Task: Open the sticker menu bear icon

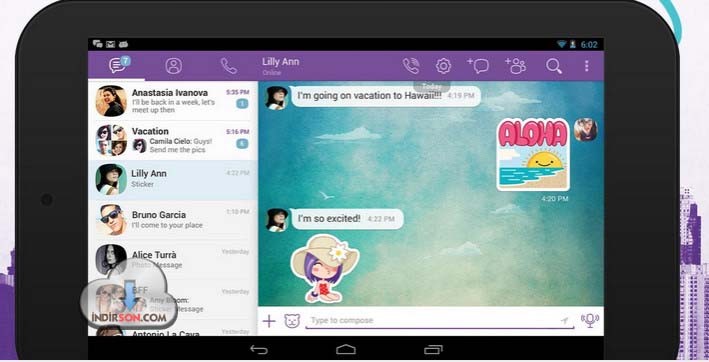Action: 292,321
